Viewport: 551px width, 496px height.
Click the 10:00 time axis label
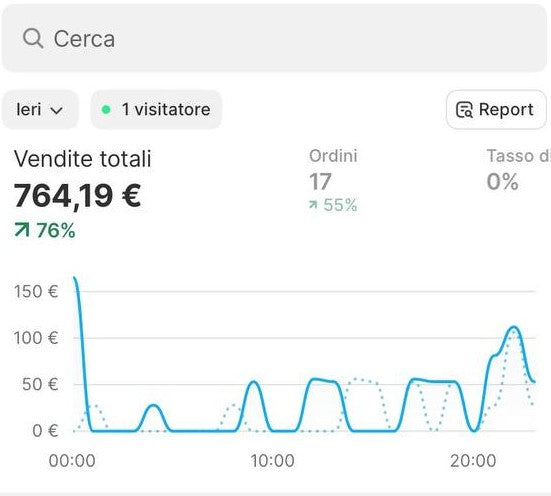click(x=272, y=460)
